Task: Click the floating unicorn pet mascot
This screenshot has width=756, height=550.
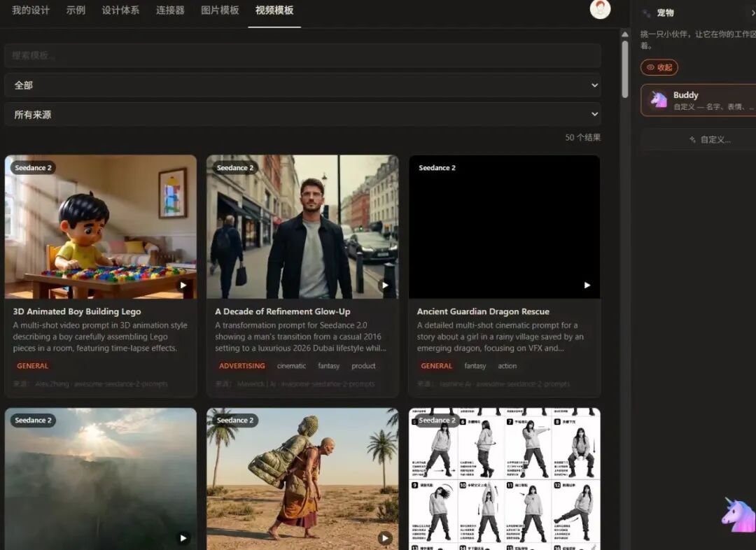Action: [x=738, y=515]
